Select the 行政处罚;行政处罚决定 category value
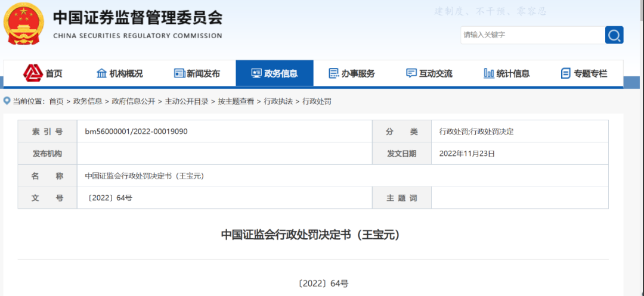The width and height of the screenshot is (644, 296). tap(476, 132)
